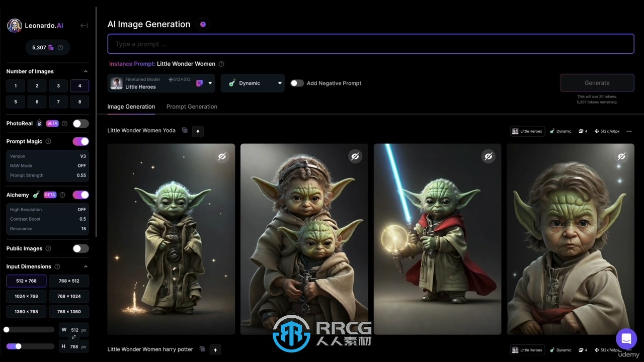Click the token coin icon

click(x=51, y=48)
